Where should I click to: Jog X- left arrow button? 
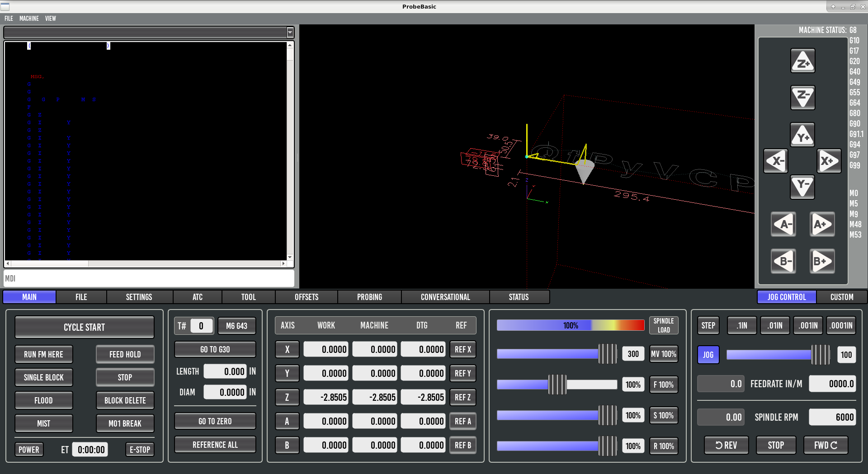click(776, 161)
